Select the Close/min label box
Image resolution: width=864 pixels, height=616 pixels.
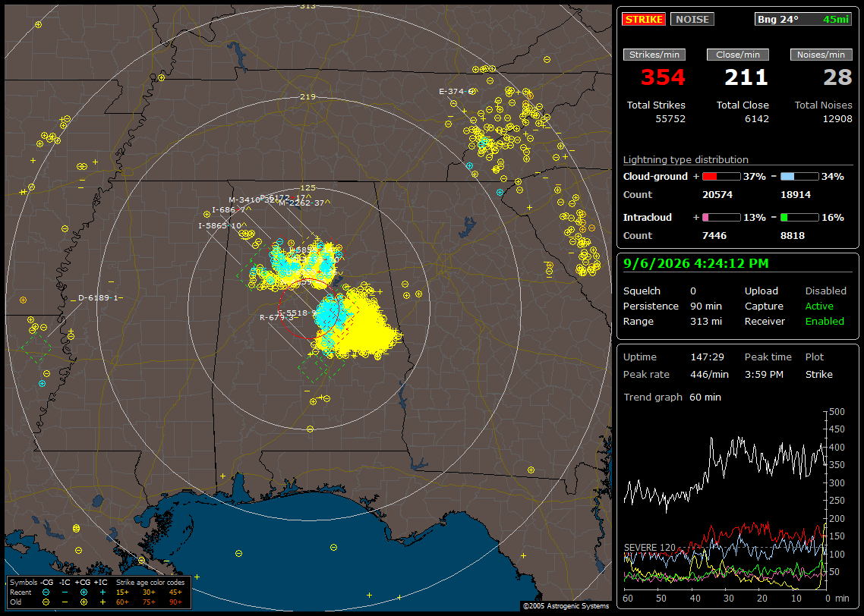tap(737, 55)
